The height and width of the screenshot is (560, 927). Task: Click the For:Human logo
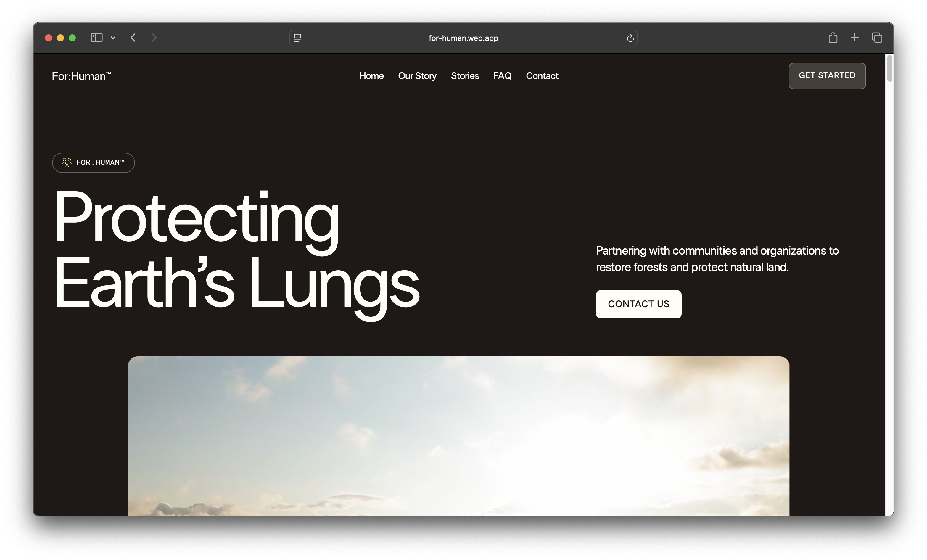[81, 76]
